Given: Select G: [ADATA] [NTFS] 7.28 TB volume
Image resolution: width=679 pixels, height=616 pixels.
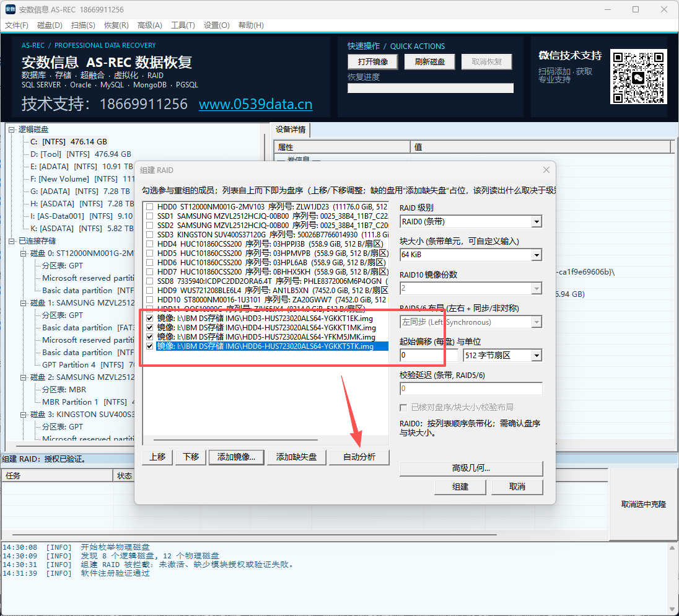Looking at the screenshot, I should [80, 191].
